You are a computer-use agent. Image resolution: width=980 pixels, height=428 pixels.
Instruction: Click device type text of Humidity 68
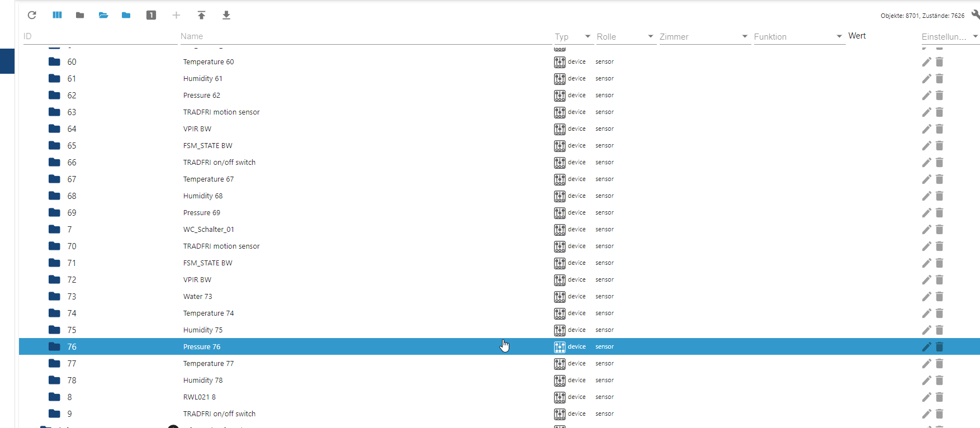pyautogui.click(x=576, y=196)
